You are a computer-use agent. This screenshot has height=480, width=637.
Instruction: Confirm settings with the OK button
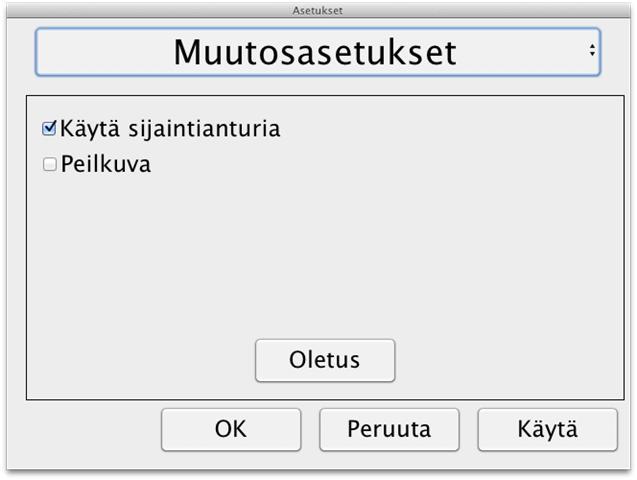click(231, 430)
